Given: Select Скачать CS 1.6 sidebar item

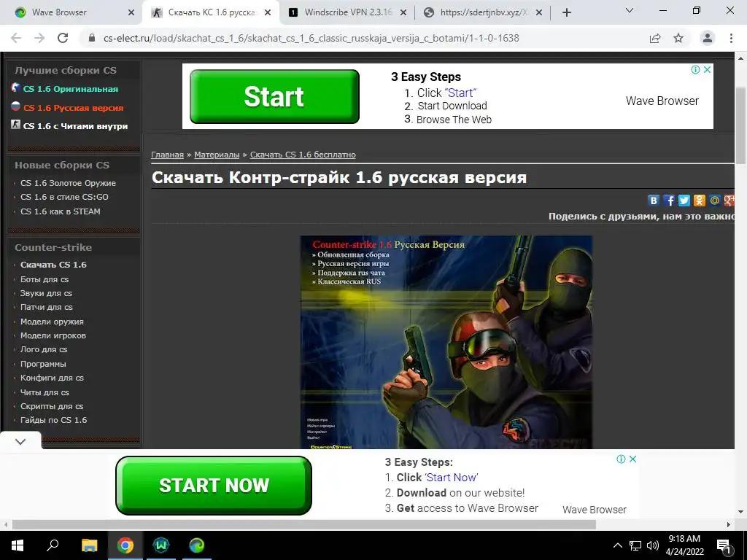Looking at the screenshot, I should [53, 265].
